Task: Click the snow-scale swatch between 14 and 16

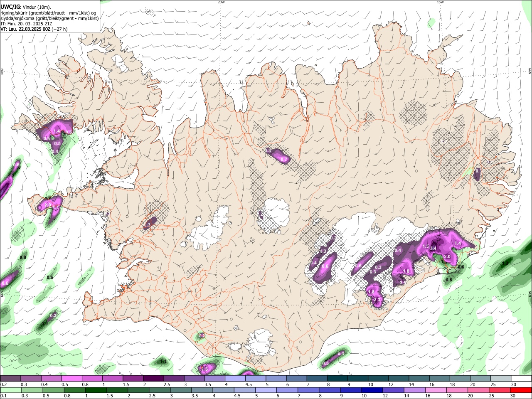Action: 419,379
